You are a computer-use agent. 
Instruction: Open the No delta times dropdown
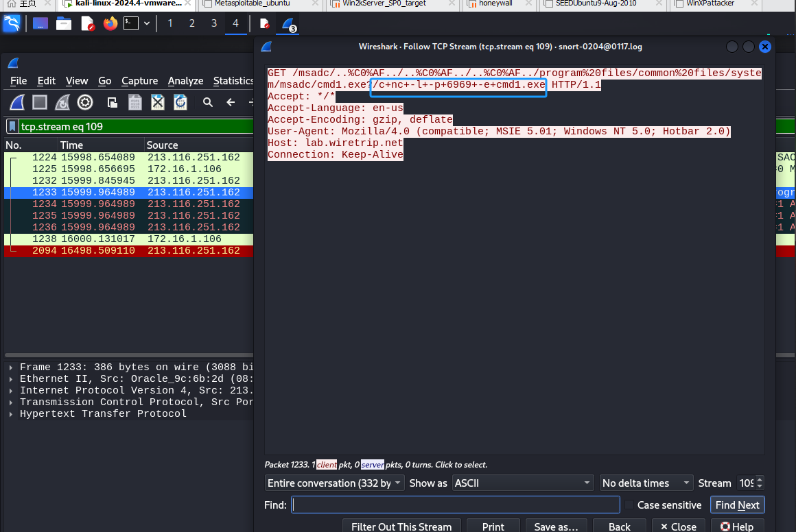(646, 483)
